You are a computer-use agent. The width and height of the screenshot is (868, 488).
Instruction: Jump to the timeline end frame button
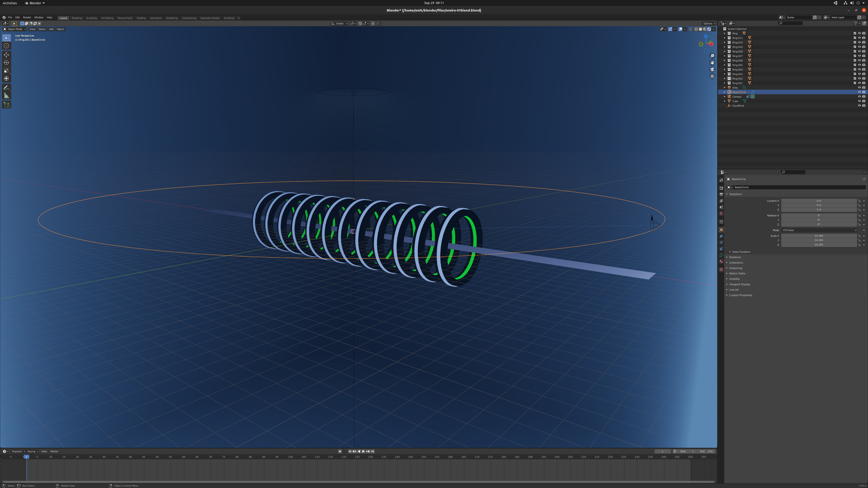372,451
